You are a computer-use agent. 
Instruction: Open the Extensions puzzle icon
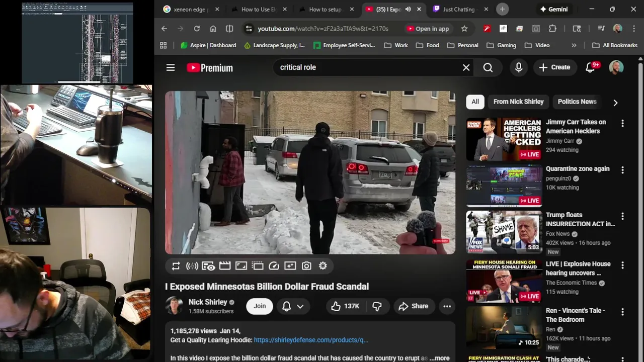pyautogui.click(x=552, y=29)
